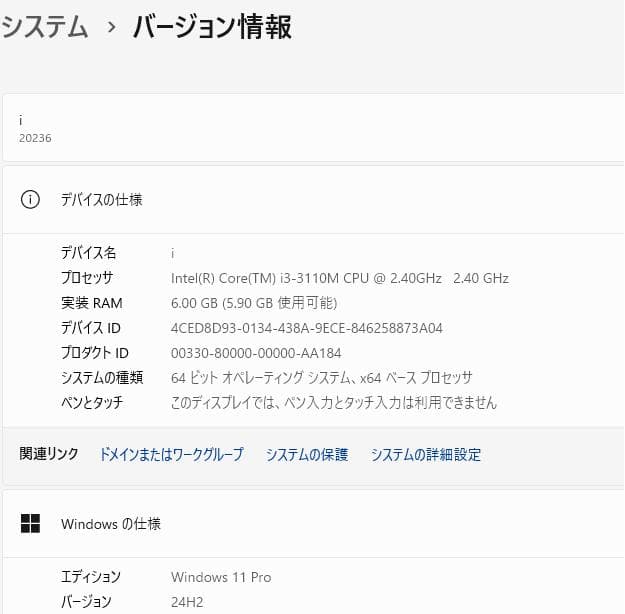Click the デバイス名 label
The width and height of the screenshot is (625, 614).
pyautogui.click(x=88, y=253)
